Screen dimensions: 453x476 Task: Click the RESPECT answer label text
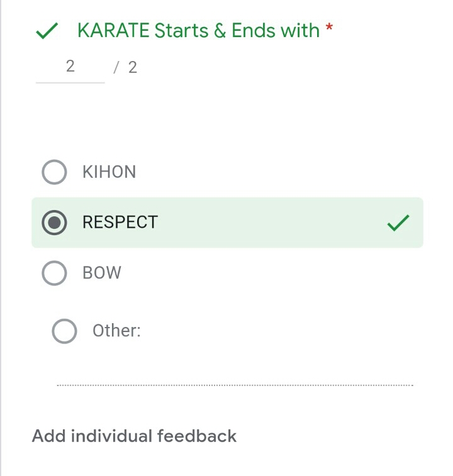120,223
